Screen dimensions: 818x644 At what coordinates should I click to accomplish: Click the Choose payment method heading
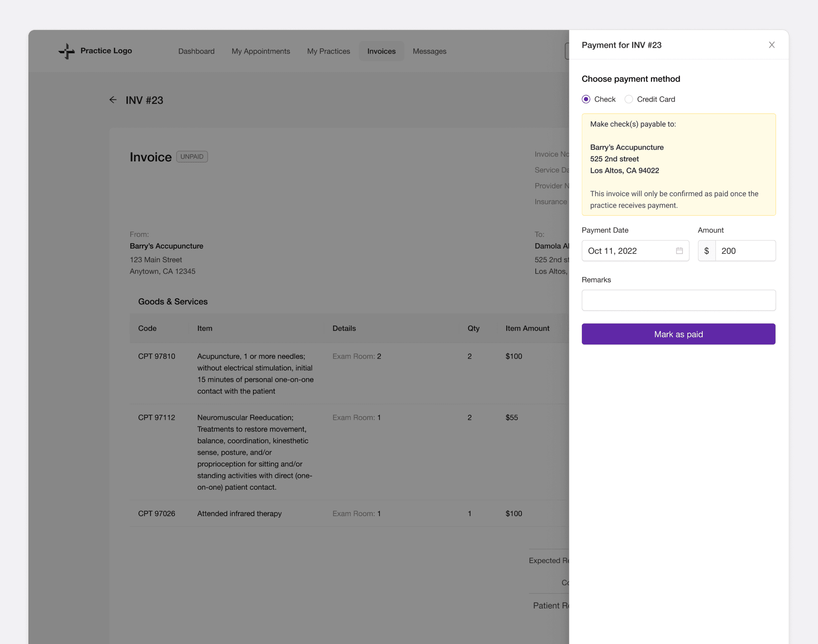[x=631, y=79]
